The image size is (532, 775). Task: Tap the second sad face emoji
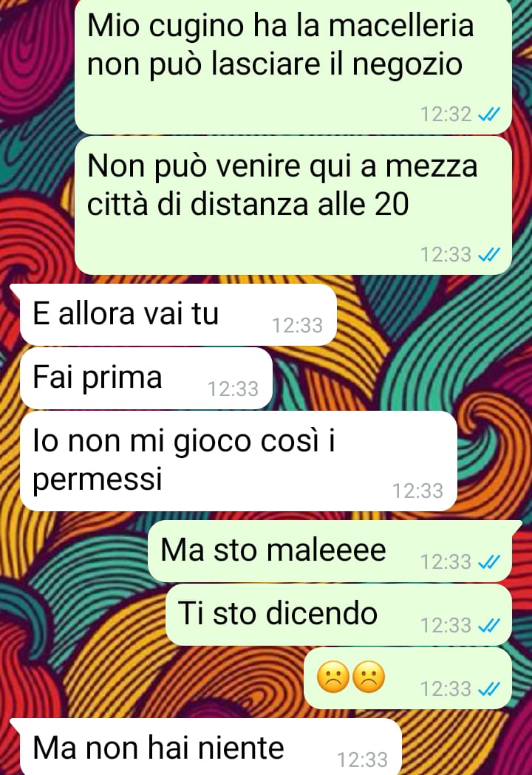pos(369,677)
